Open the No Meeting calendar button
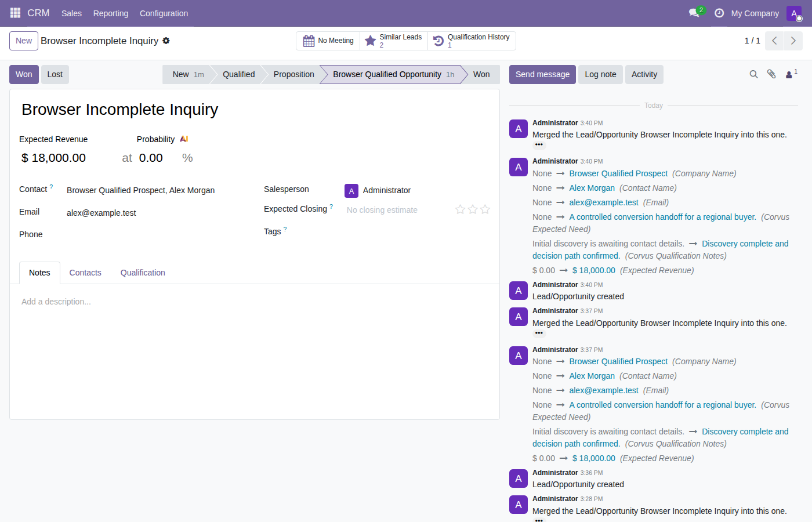Viewport: 812px width, 522px height. pyautogui.click(x=328, y=41)
